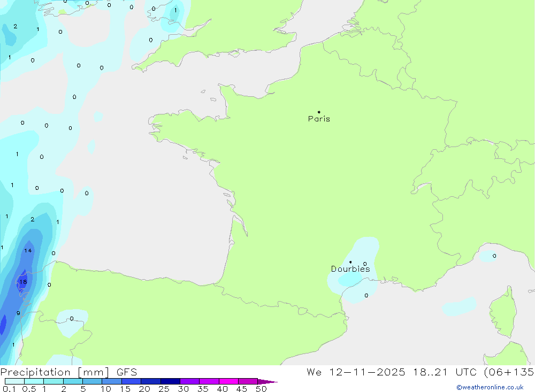Click the '14' precipitation value on map
The width and height of the screenshot is (535, 392).
[28, 251]
